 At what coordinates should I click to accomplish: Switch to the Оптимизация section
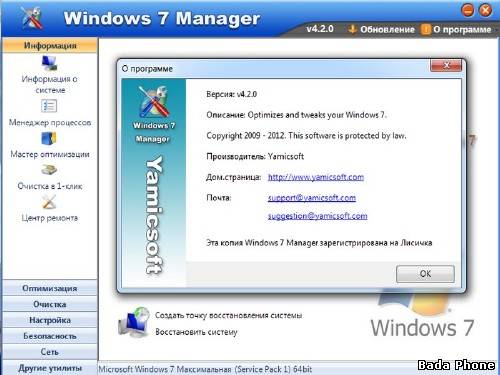50,288
